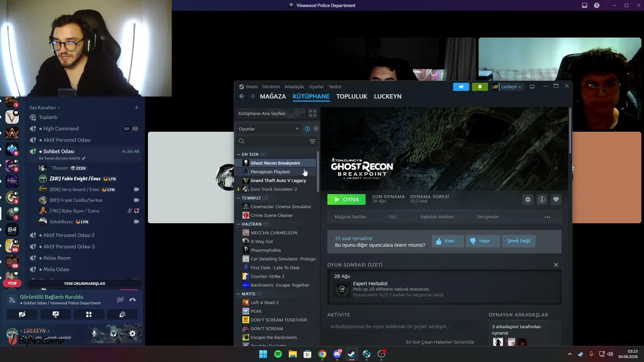Disconnect from Discord voice call
The width and height of the screenshot is (644, 362).
132,300
